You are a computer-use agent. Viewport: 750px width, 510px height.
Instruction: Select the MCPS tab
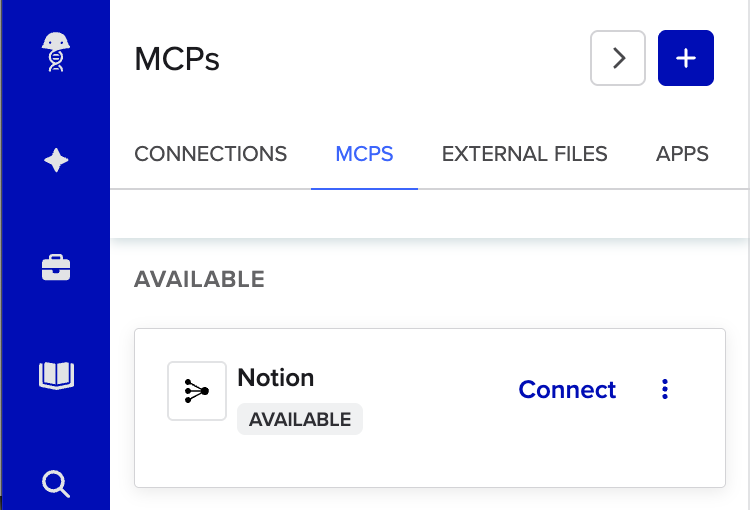coord(364,154)
